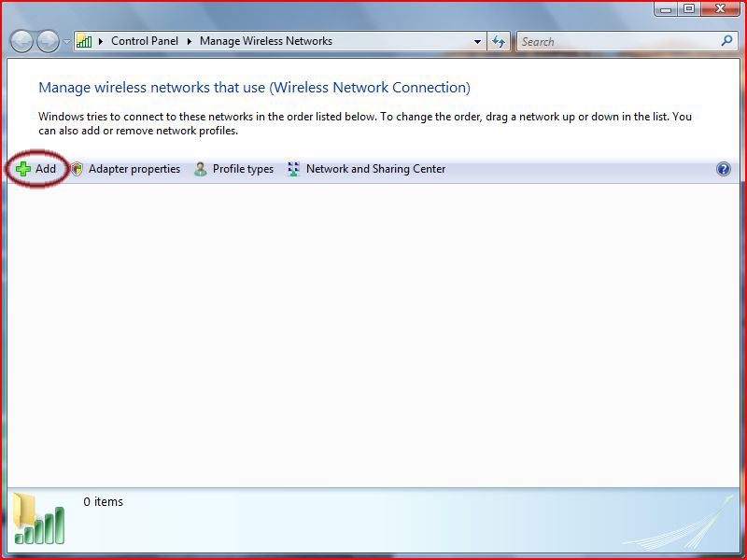Image resolution: width=747 pixels, height=560 pixels.
Task: Click the '0 items' status text
Action: click(104, 502)
